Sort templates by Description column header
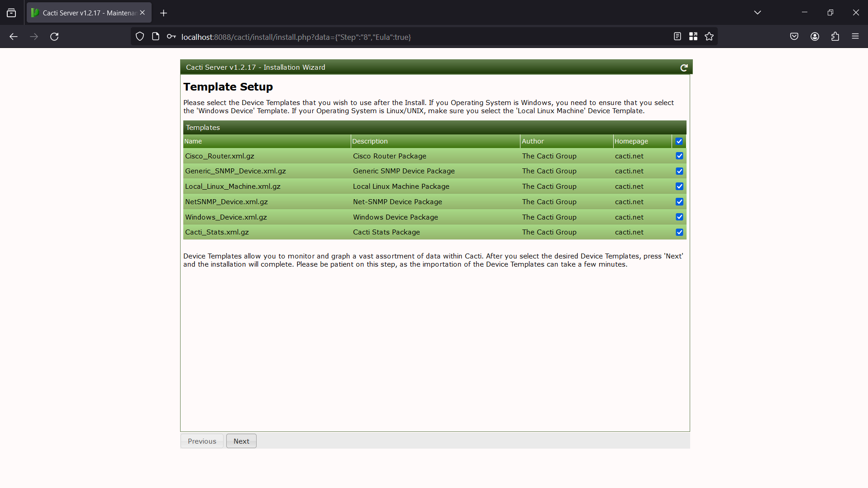Image resolution: width=868 pixels, height=488 pixels. pyautogui.click(x=435, y=141)
